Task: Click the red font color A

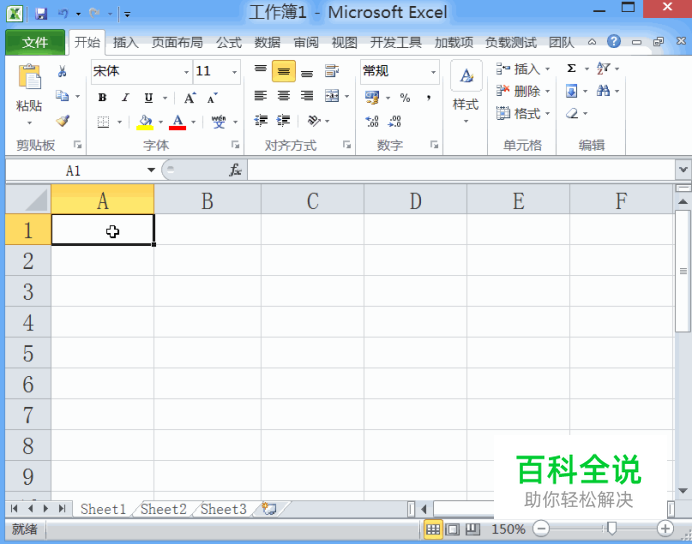Action: pyautogui.click(x=177, y=121)
